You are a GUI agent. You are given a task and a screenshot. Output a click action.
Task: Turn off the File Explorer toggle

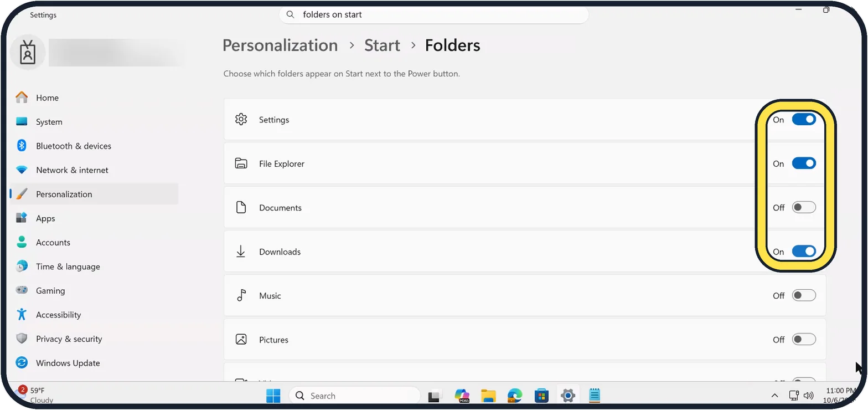[x=804, y=163]
